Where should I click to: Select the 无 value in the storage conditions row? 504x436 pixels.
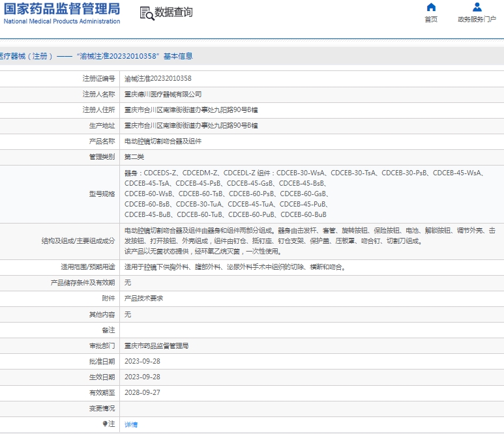tap(128, 283)
